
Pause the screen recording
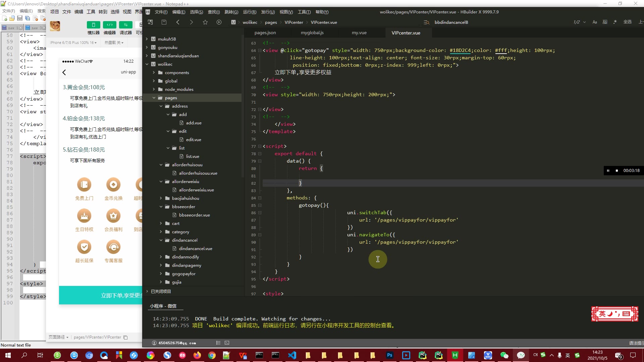coord(608,171)
